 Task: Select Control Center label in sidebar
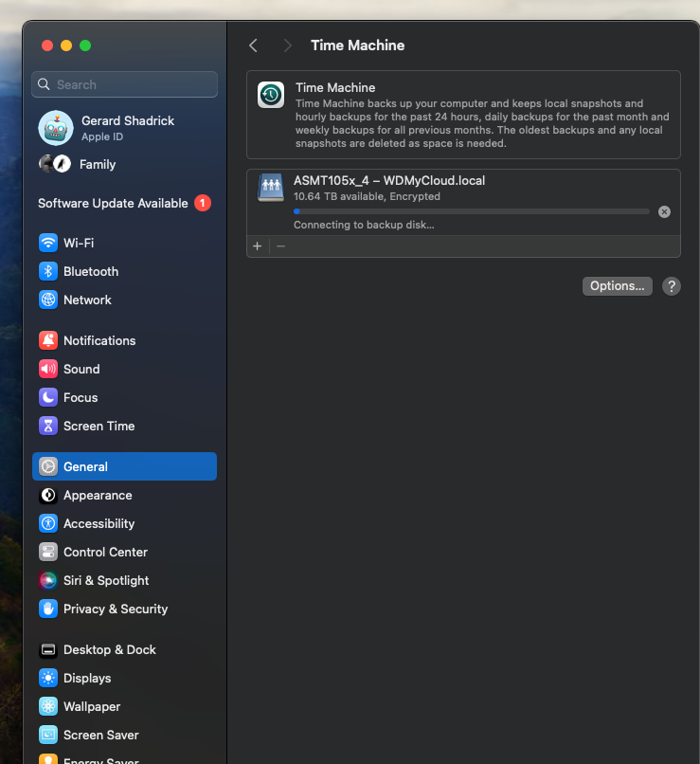[106, 552]
